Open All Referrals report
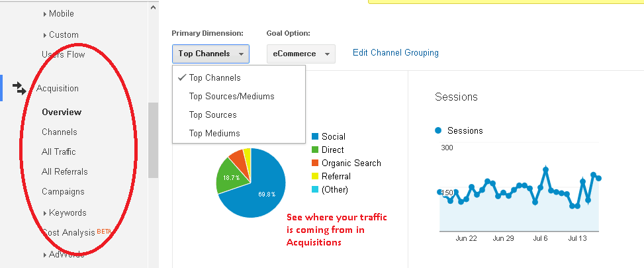 (65, 171)
